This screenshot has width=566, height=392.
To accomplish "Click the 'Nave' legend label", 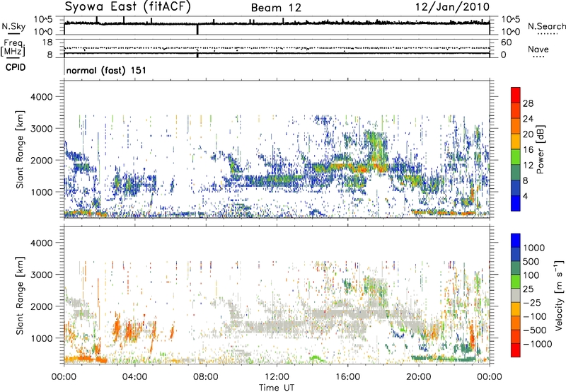I will (538, 49).
